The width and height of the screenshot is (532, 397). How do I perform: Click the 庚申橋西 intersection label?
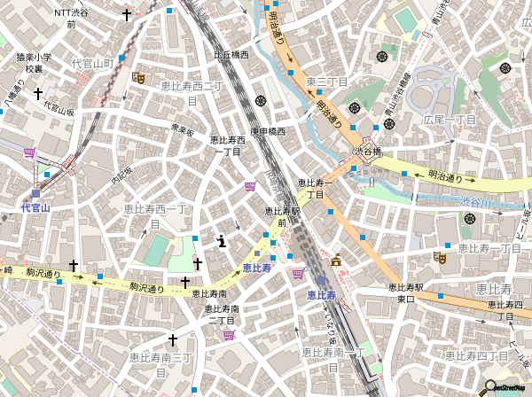[268, 132]
